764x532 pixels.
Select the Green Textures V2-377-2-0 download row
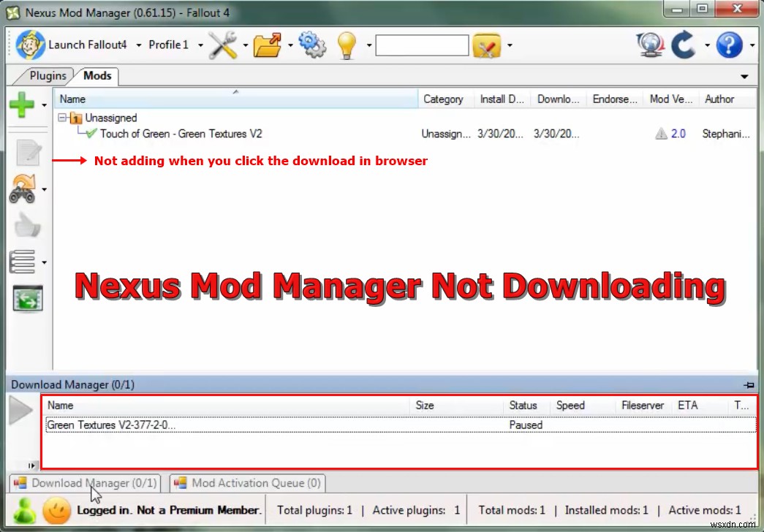tap(401, 425)
